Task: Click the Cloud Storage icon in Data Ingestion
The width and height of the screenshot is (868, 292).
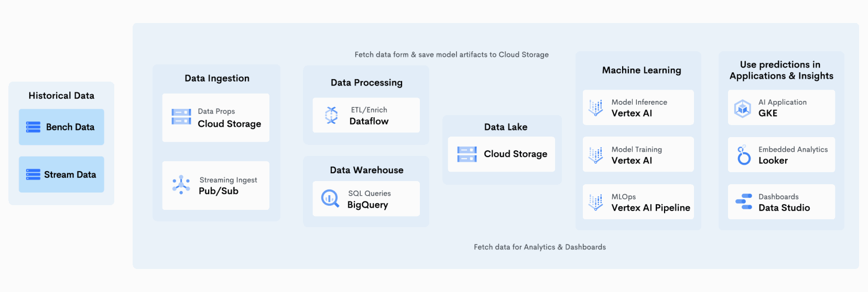Action: (181, 117)
